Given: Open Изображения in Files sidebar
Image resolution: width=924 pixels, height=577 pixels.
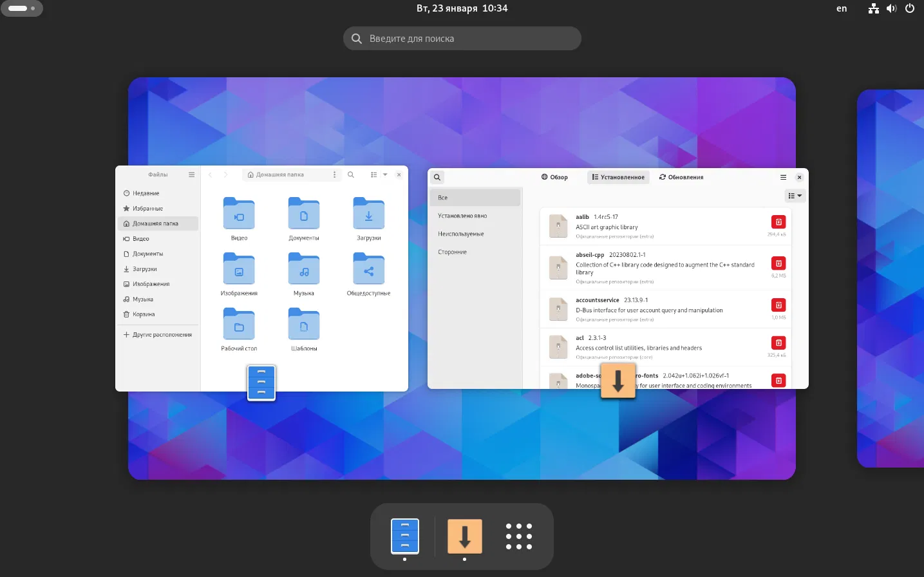Looking at the screenshot, I should coord(158,284).
